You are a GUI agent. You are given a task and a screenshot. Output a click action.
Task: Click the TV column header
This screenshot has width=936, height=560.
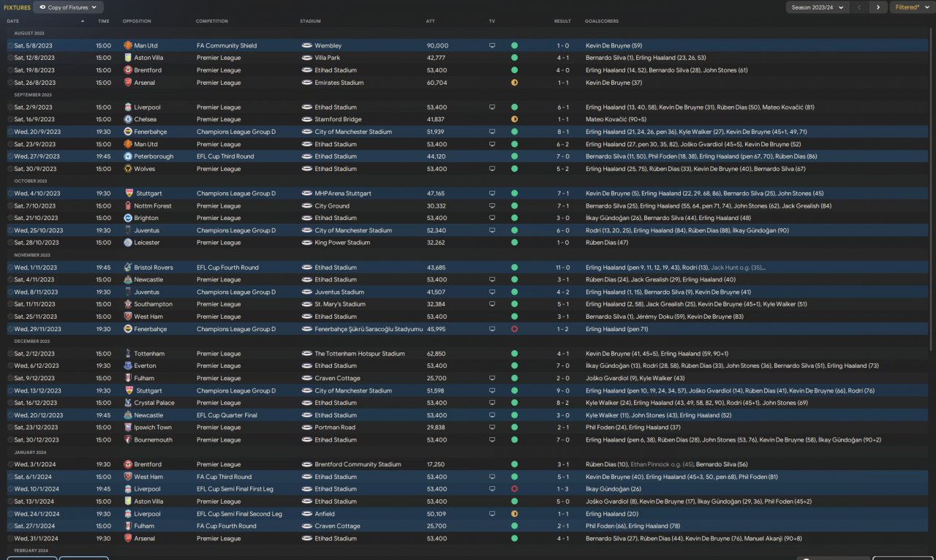click(x=492, y=21)
